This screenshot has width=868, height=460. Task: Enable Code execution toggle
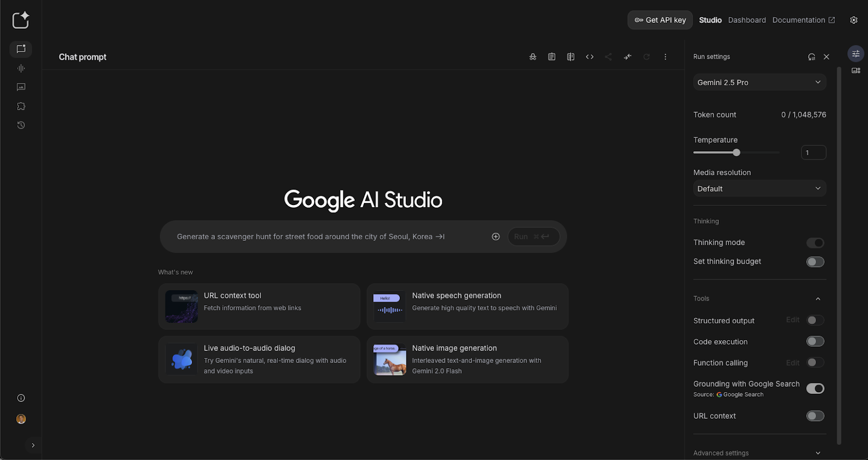click(815, 341)
